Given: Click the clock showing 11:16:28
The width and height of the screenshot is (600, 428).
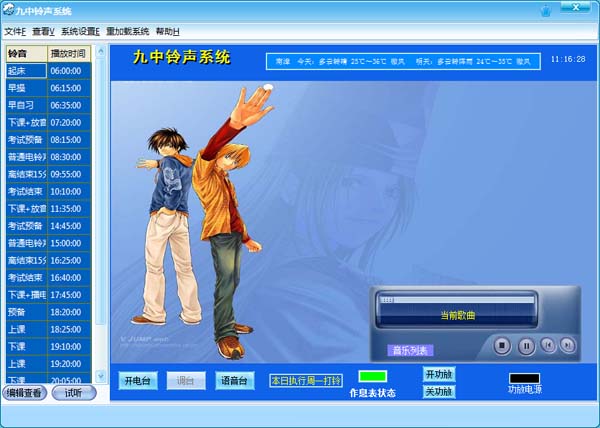Looking at the screenshot, I should [x=568, y=59].
